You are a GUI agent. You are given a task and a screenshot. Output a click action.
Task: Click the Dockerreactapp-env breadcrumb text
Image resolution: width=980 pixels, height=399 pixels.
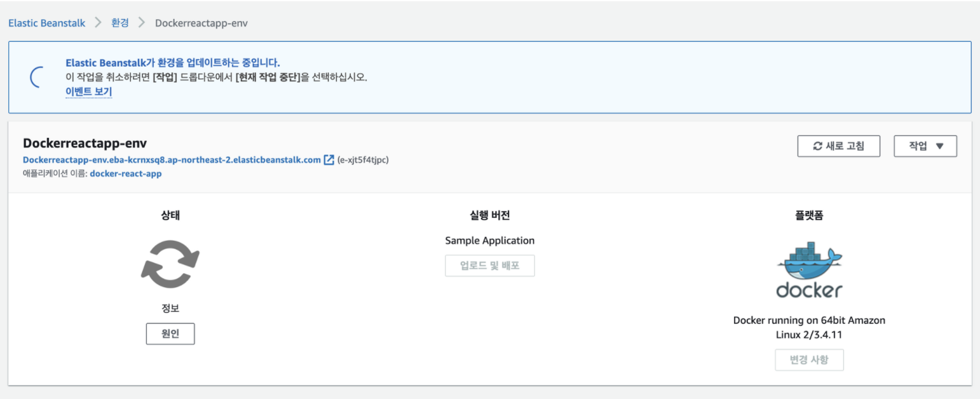point(201,23)
